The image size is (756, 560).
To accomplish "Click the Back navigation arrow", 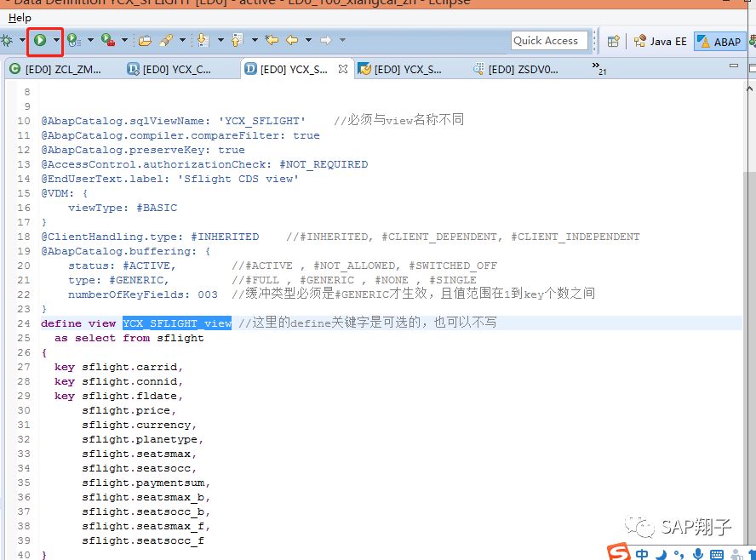I will pyautogui.click(x=292, y=40).
